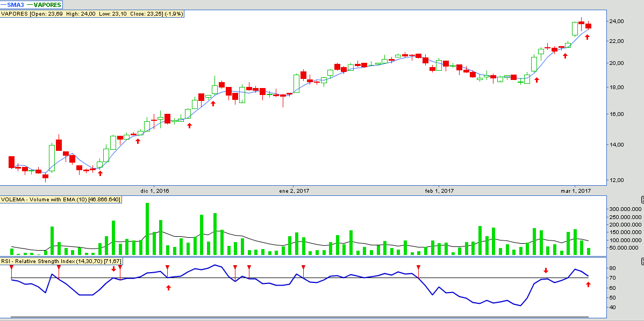This screenshot has width=644, height=321.
Task: Click the 100.000.000 volume axis label
Action: click(626, 240)
